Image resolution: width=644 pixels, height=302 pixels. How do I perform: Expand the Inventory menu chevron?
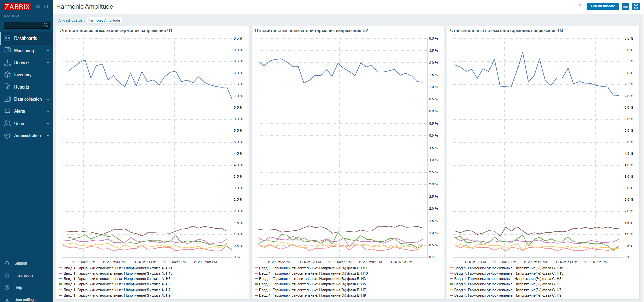click(x=48, y=75)
